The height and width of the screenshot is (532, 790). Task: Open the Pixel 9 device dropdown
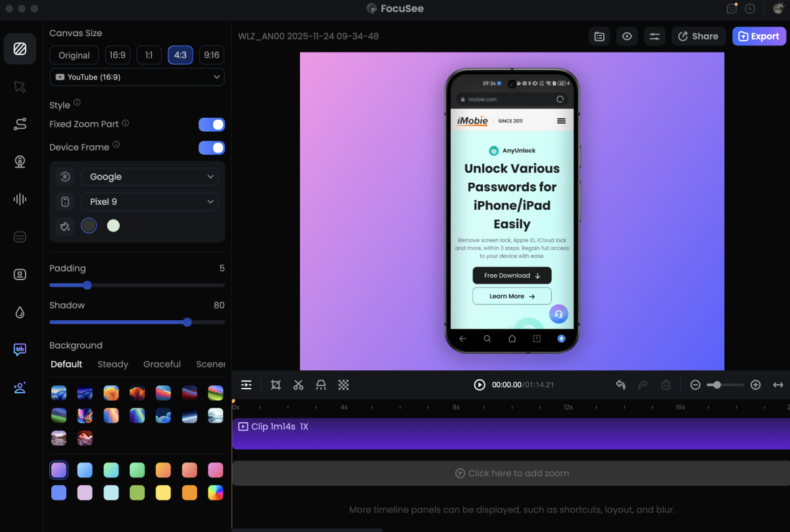pyautogui.click(x=149, y=201)
